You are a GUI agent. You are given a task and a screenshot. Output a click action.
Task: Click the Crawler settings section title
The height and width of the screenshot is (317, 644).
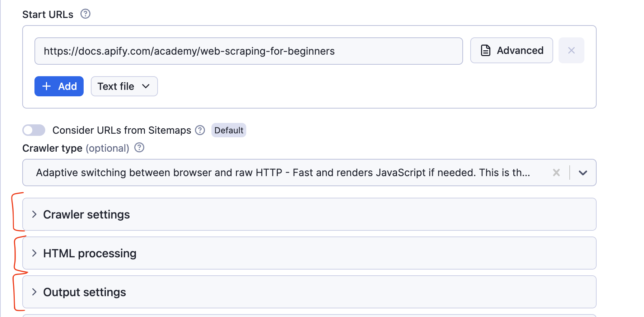click(87, 215)
